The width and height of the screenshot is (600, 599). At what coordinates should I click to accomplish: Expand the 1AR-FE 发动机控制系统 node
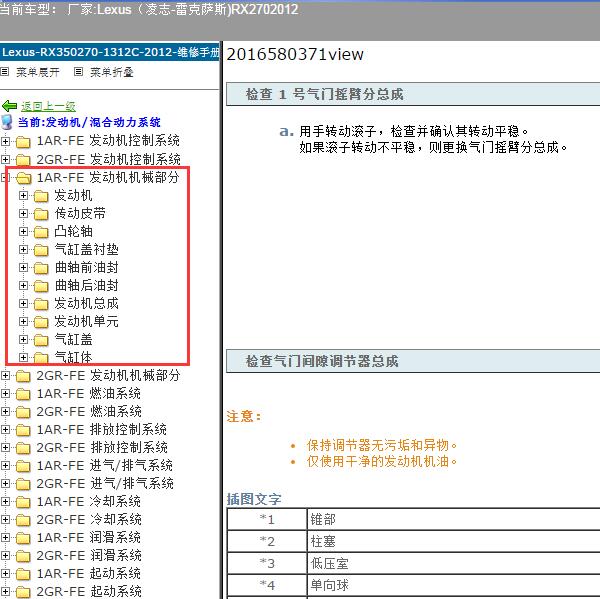pyautogui.click(x=5, y=141)
